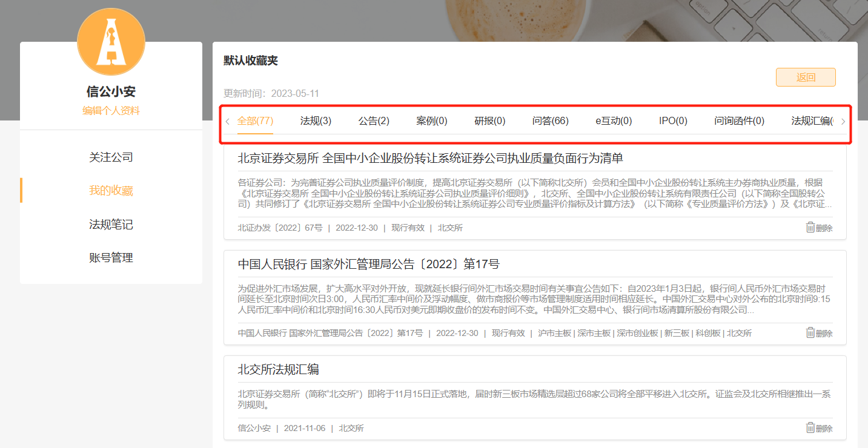Image resolution: width=868 pixels, height=448 pixels.
Task: Open 编辑个人资料 link
Action: [111, 111]
